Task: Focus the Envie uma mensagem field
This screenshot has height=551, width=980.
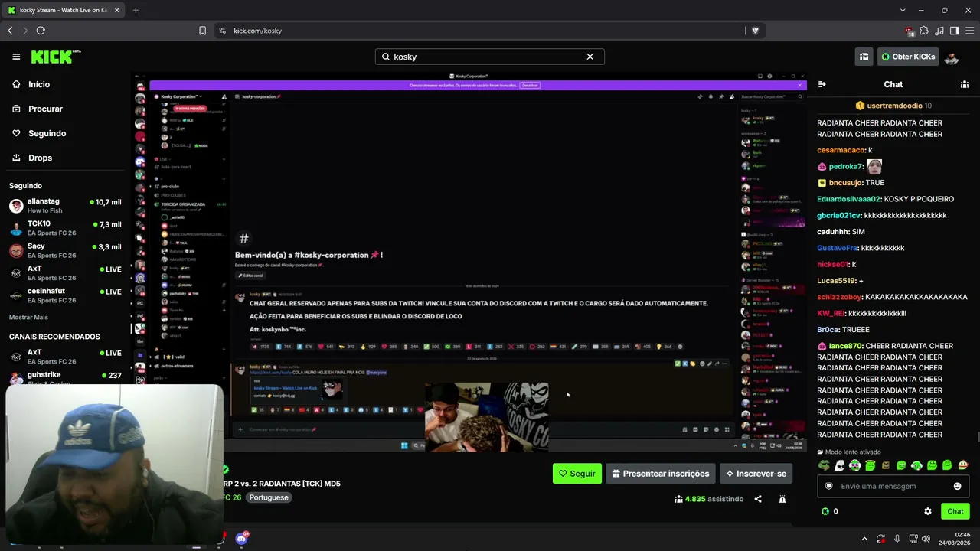Action: point(893,486)
